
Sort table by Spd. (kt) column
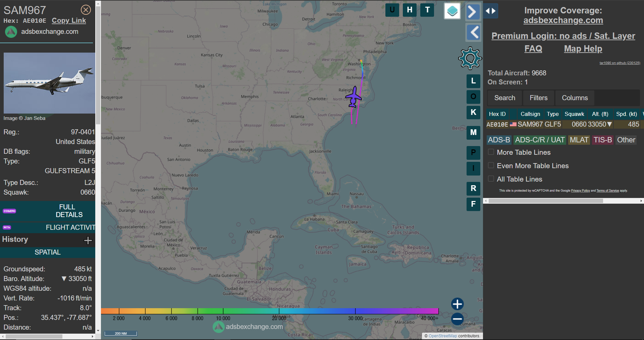click(x=626, y=114)
